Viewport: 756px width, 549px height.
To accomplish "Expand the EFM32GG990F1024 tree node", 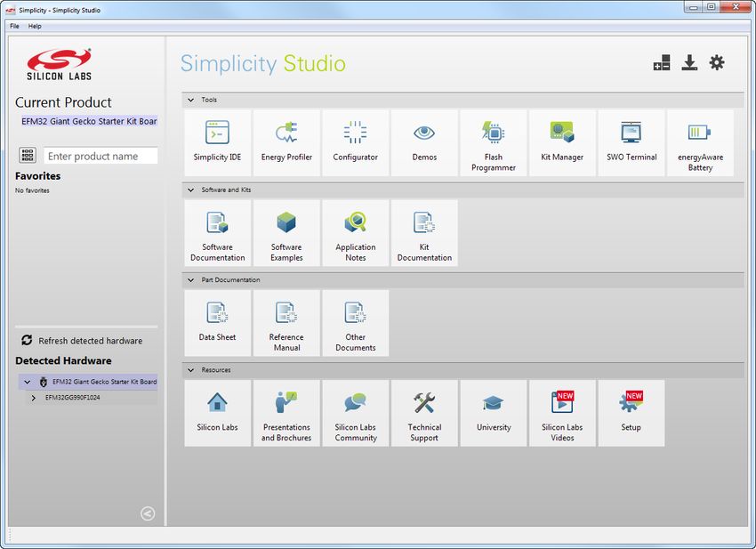I will click(x=33, y=398).
